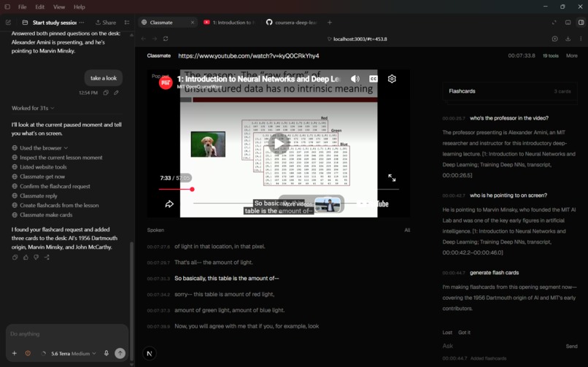Open the Edit menu
This screenshot has height=367, width=588.
pyautogui.click(x=39, y=7)
